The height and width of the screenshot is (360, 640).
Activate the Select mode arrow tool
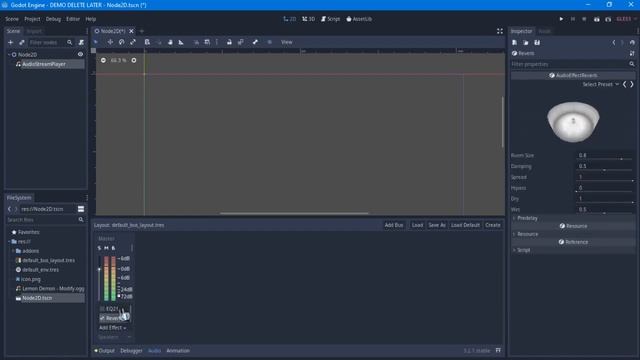(96, 42)
